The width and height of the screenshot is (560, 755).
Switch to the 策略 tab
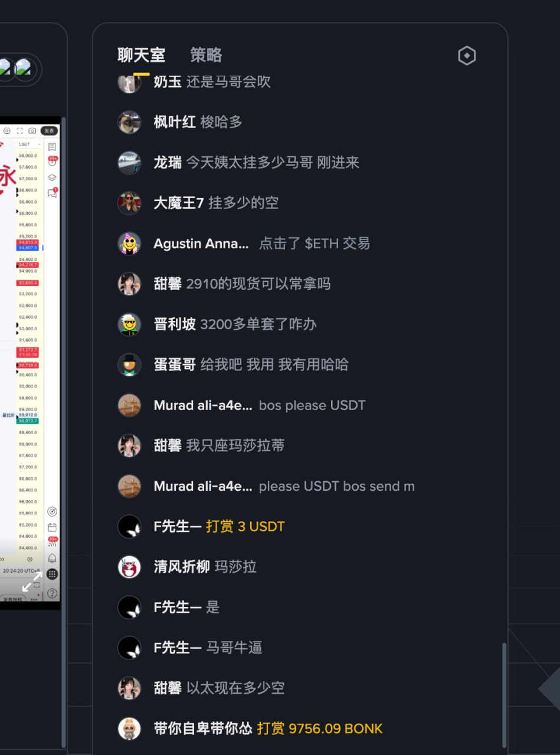[206, 55]
